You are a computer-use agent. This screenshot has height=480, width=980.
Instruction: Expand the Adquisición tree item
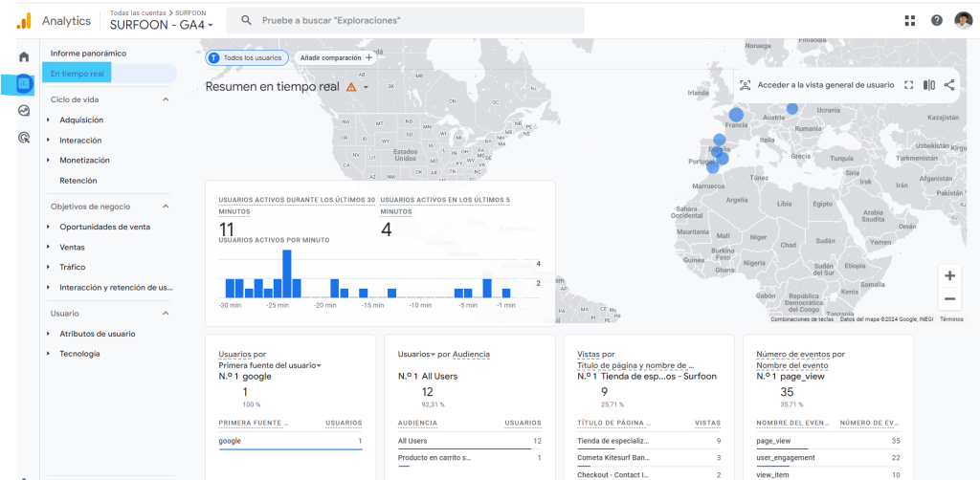49,120
